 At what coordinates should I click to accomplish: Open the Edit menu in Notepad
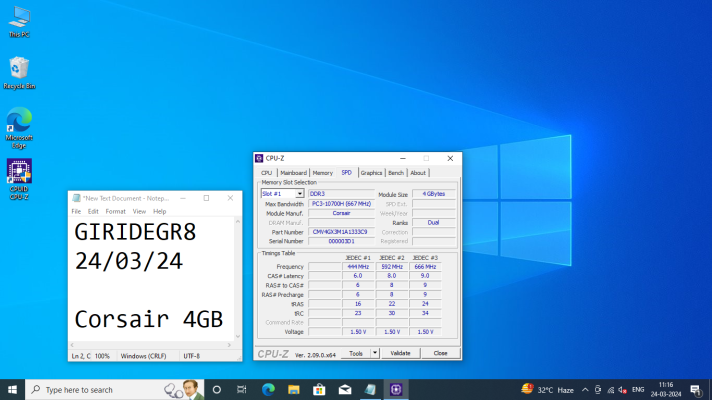pyautogui.click(x=93, y=212)
